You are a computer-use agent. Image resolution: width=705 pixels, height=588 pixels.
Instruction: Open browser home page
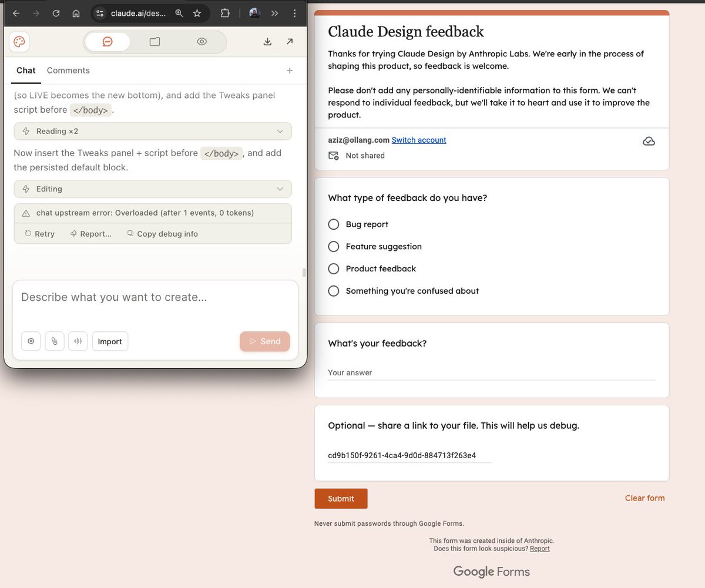[x=76, y=13]
